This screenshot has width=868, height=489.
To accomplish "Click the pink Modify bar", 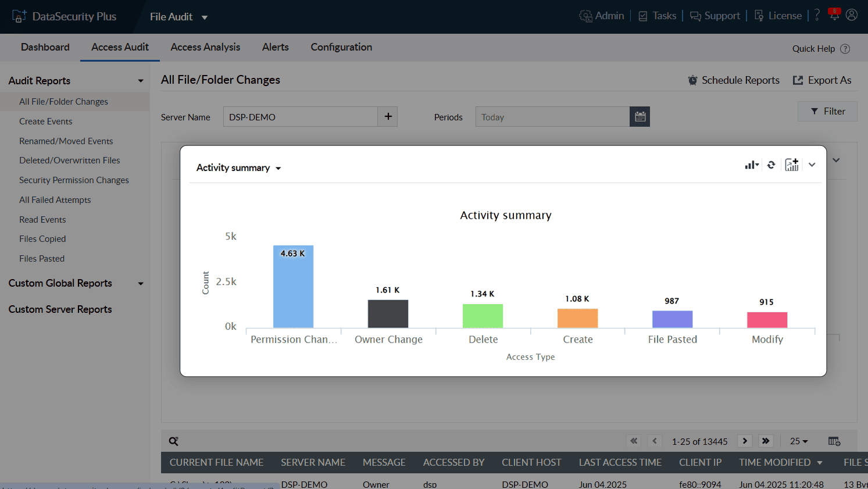I will 767,320.
